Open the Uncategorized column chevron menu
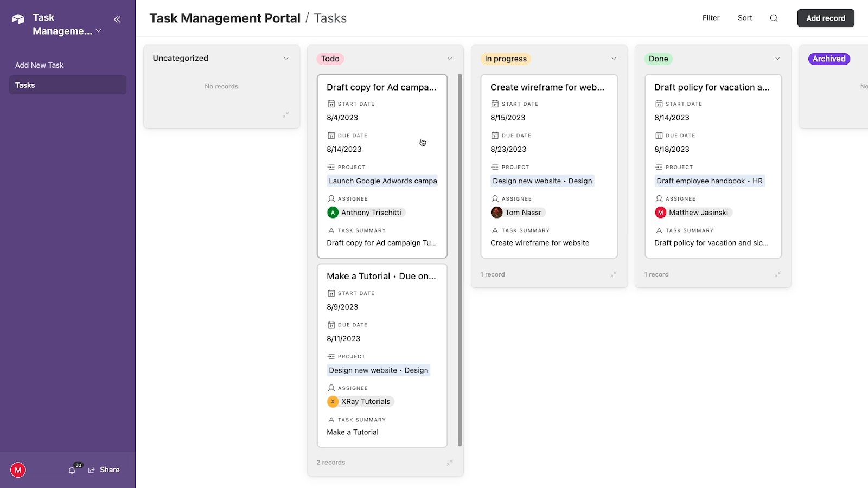The width and height of the screenshot is (868, 488). click(x=286, y=59)
